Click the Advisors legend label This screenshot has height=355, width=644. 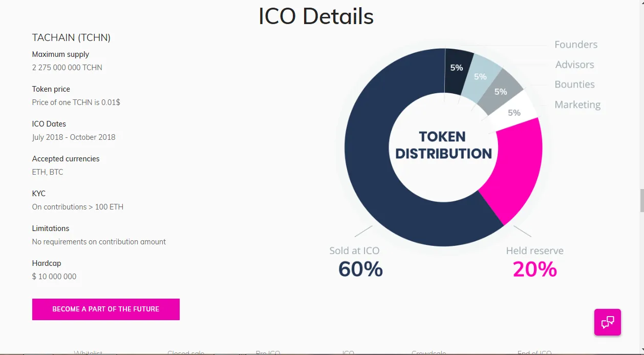click(x=575, y=65)
